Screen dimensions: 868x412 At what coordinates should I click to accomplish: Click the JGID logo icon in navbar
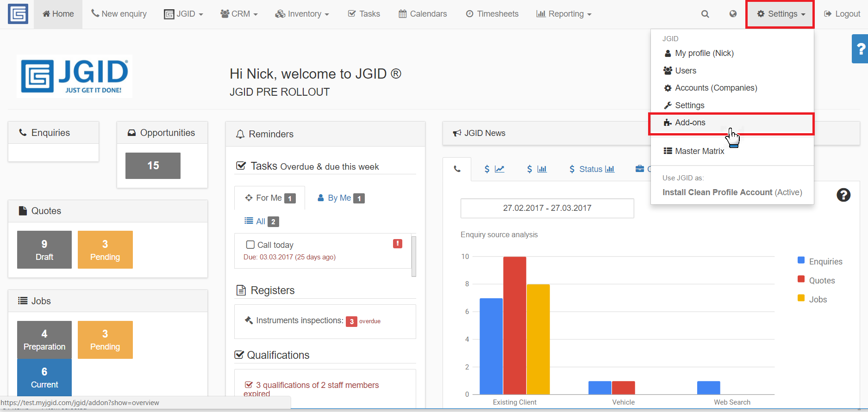click(x=18, y=14)
